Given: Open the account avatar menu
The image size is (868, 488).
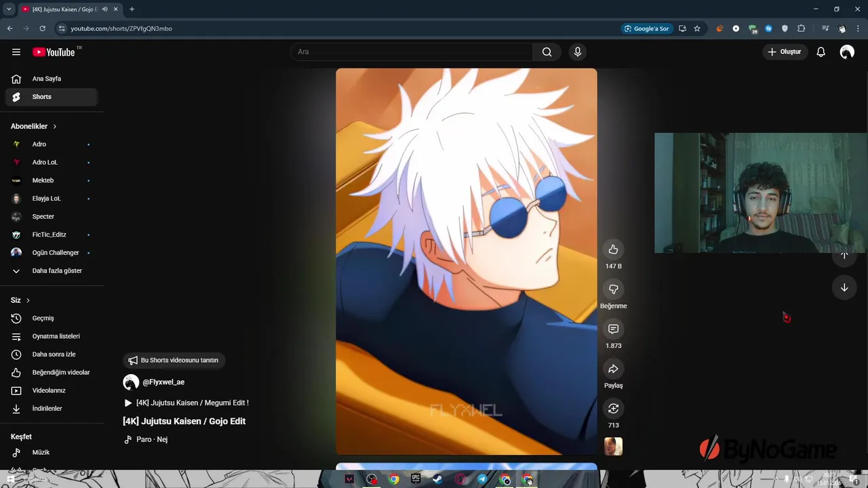Looking at the screenshot, I should pyautogui.click(x=847, y=52).
